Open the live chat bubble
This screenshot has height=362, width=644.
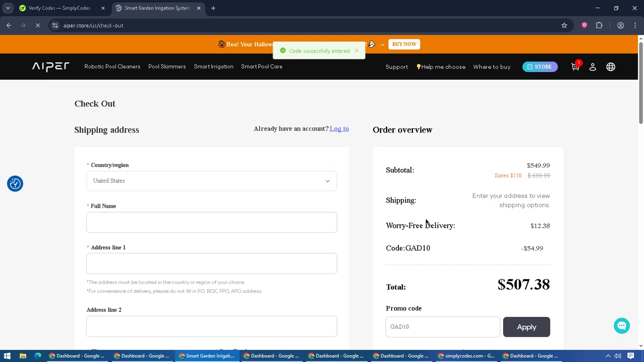tap(622, 326)
